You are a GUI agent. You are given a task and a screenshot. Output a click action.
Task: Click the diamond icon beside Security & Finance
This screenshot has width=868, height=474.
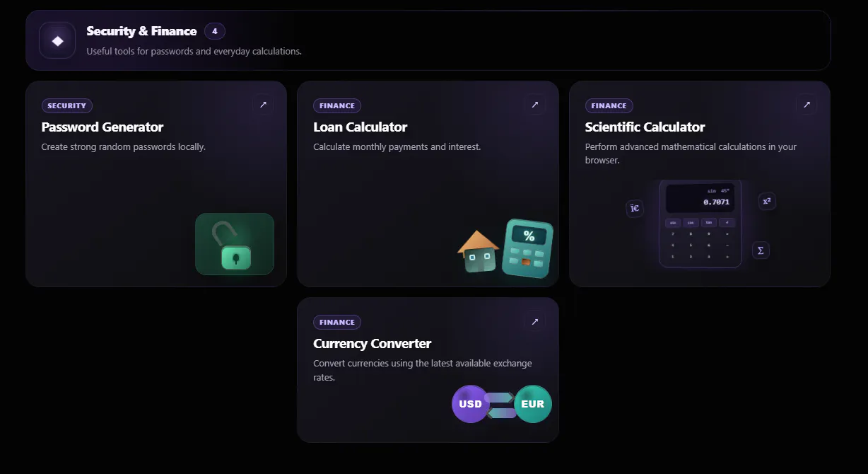coord(57,40)
